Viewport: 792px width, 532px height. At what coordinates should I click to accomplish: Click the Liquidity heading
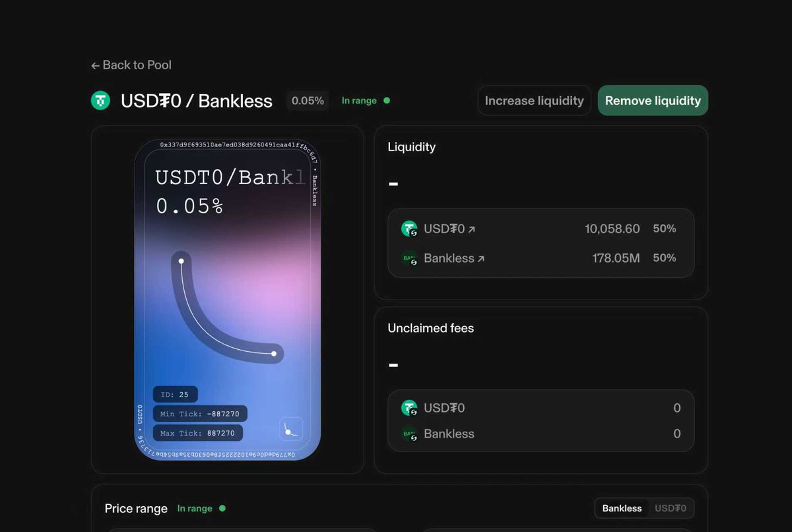(x=412, y=147)
